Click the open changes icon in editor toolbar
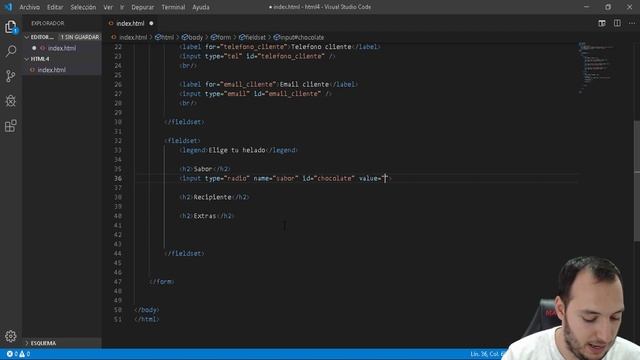 602,23
